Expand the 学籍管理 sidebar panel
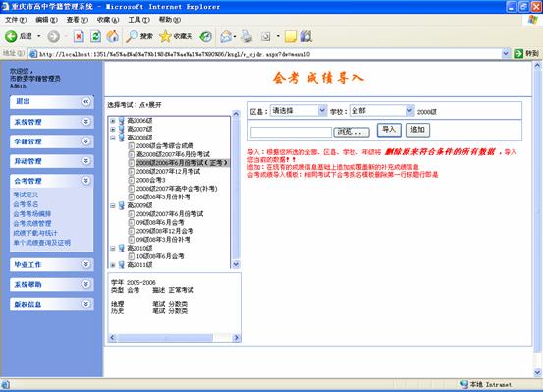Viewport: 543px width, 392px height. (x=86, y=141)
